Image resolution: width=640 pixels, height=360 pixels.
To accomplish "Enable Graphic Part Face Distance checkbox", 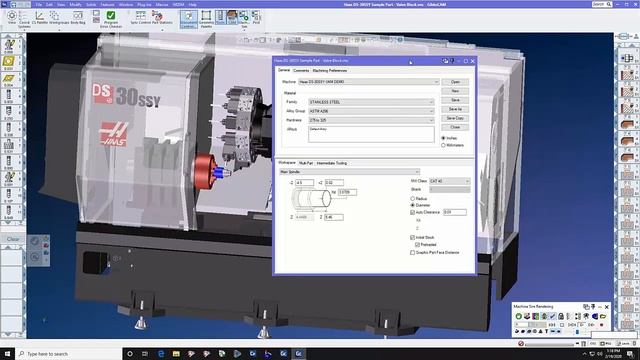I will tap(413, 253).
